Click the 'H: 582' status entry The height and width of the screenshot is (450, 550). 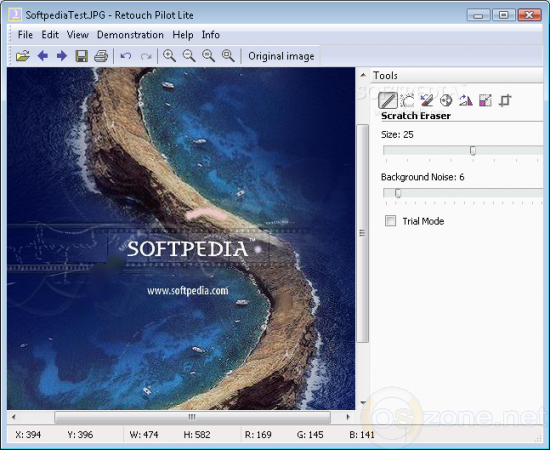click(197, 435)
